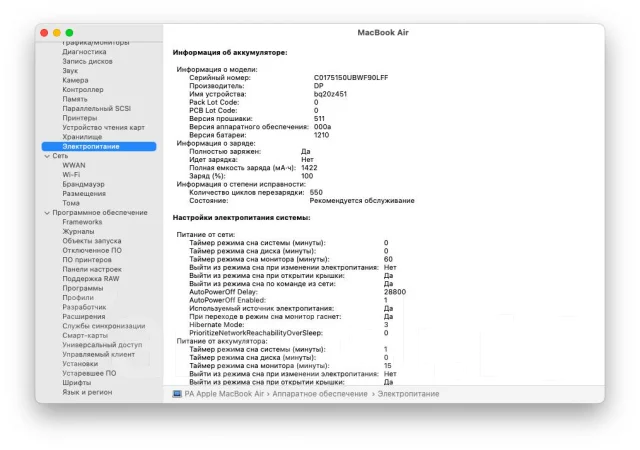
Task: Select Контроллер sidebar item
Action: tap(83, 89)
